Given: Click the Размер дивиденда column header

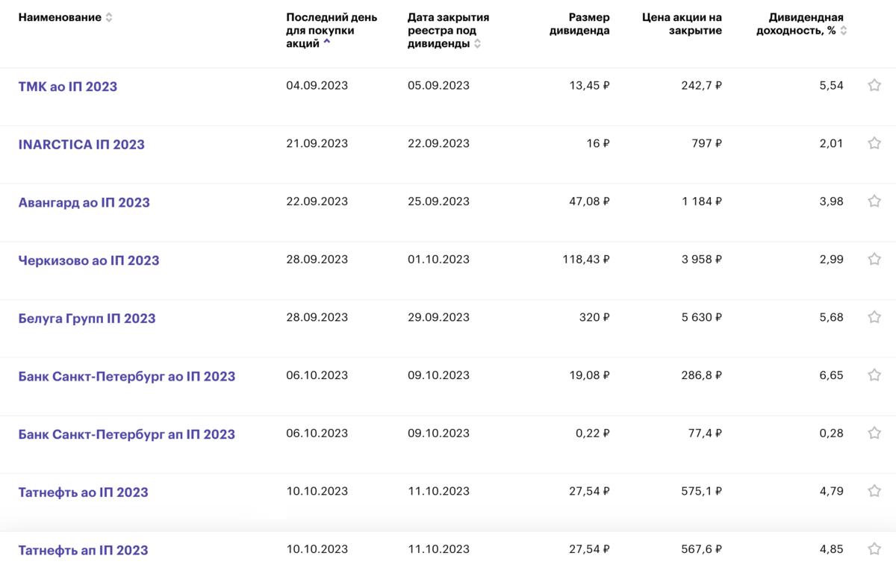Looking at the screenshot, I should [x=579, y=24].
